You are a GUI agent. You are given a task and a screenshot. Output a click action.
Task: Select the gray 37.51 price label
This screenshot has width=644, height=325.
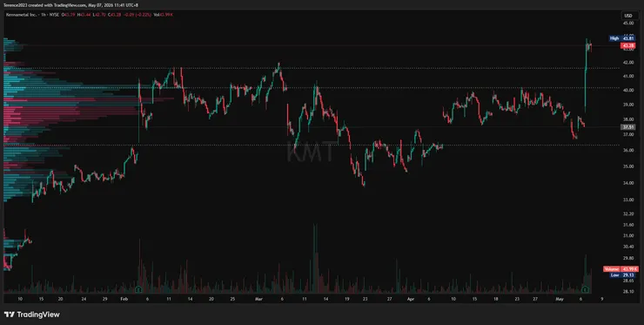(x=628, y=127)
